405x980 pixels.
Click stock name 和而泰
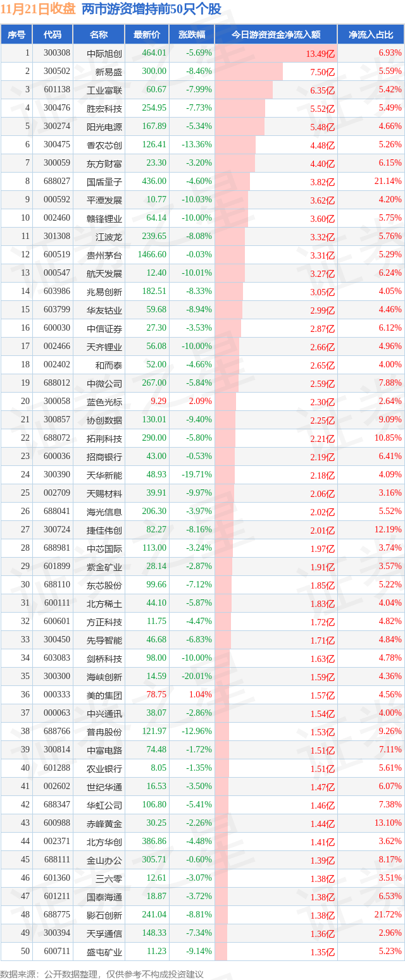[x=109, y=365]
